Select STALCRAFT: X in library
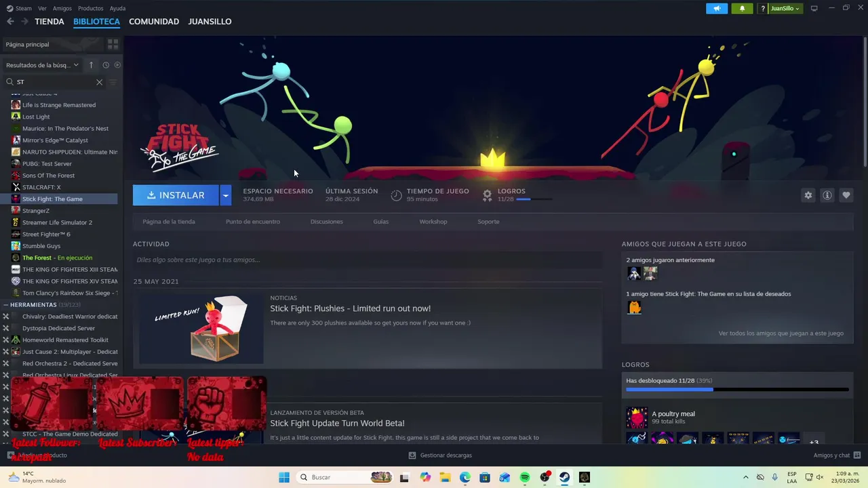Screen dimensions: 868x488 click(x=41, y=187)
